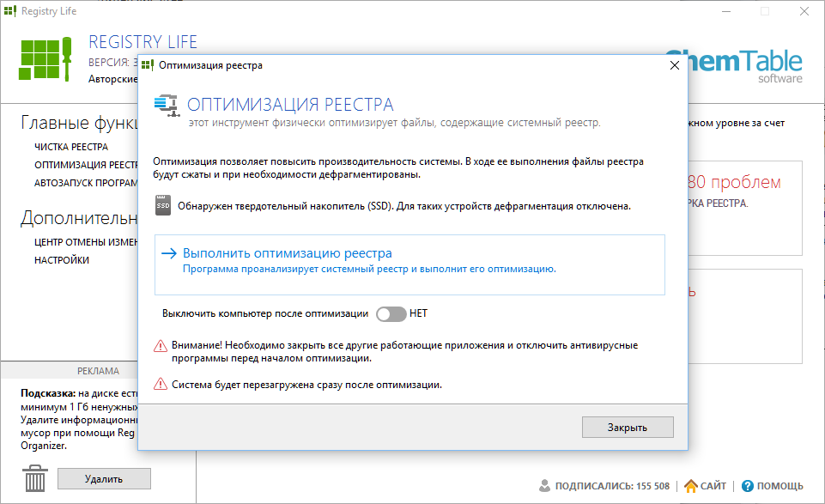
Task: Click the trash bin icon in ad panel
Action: pyautogui.click(x=35, y=478)
